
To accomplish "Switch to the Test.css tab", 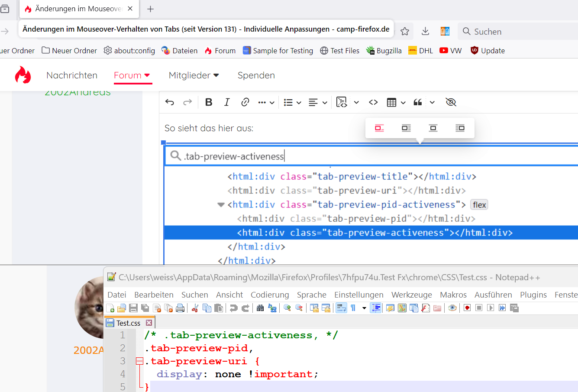I will (128, 323).
